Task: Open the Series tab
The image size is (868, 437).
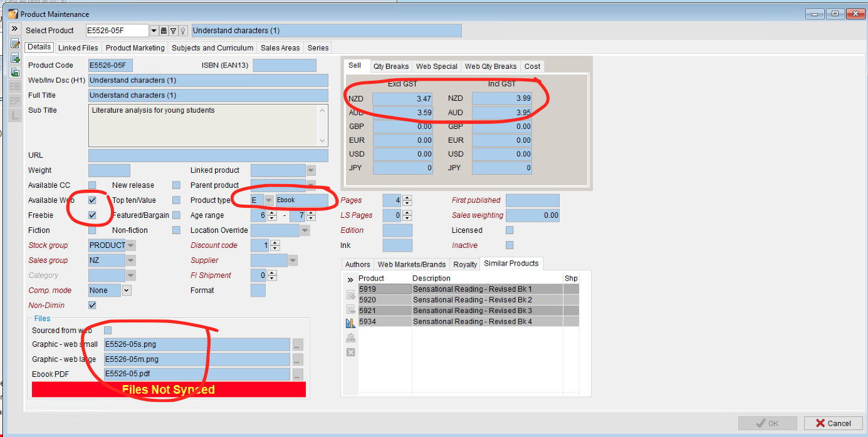Action: click(x=318, y=48)
